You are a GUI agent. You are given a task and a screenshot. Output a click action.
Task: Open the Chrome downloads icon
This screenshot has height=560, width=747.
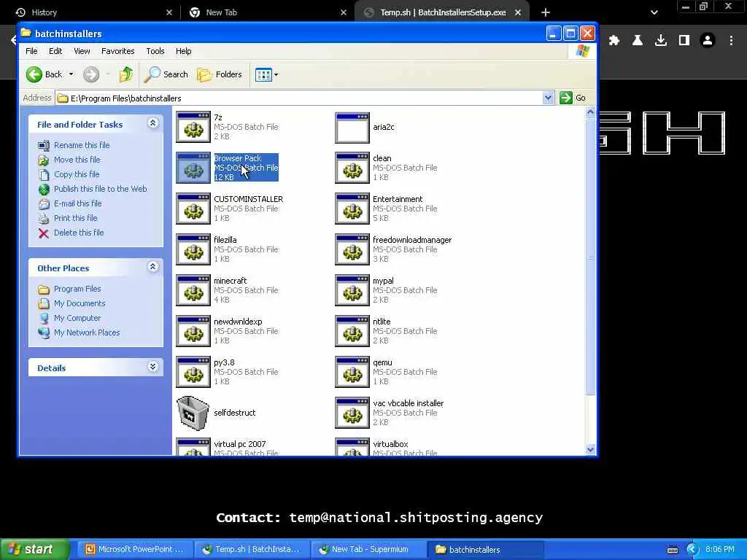661,41
